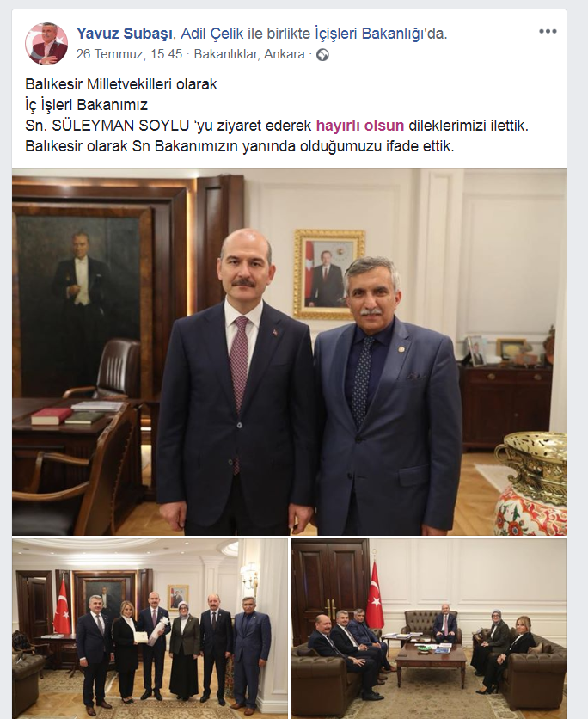Image resolution: width=588 pixels, height=719 pixels.
Task: Open the bottom-left standing group photo
Action: (x=150, y=629)
